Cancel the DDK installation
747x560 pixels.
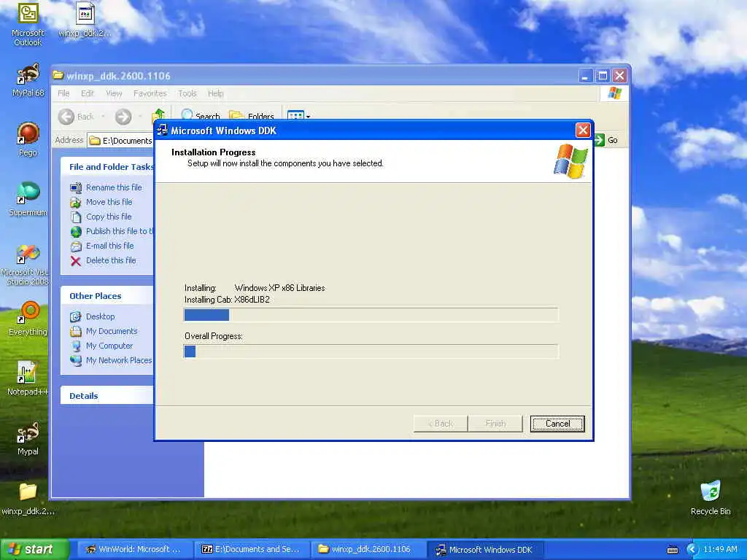click(x=557, y=424)
